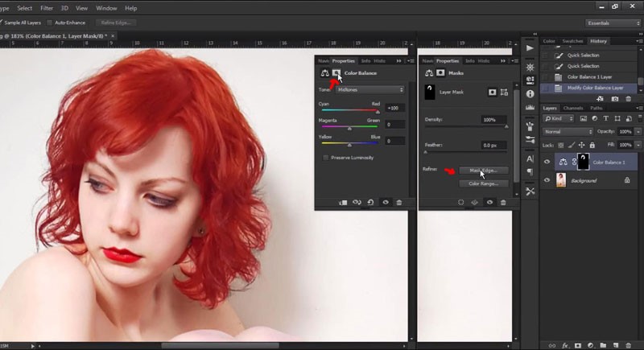Screen dimensions: 644x350
Task: Reset adjustment defaults in Color Balance panel
Action: pos(370,202)
